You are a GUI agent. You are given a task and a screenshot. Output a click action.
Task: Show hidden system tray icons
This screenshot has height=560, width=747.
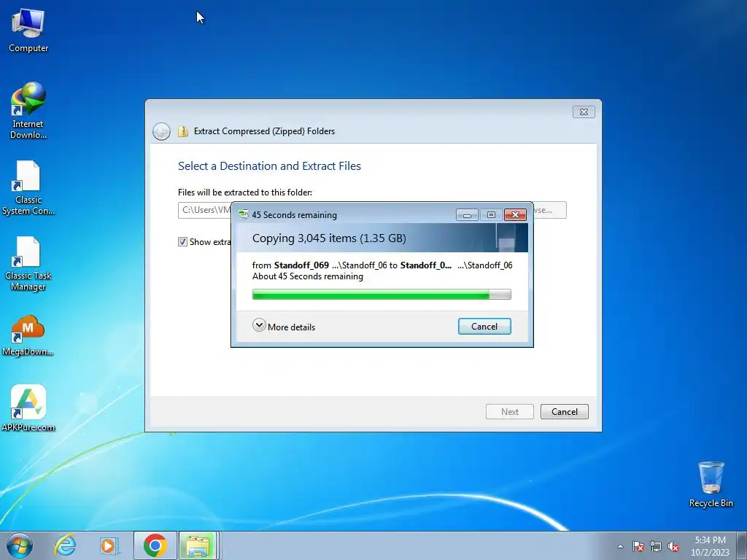pos(620,546)
